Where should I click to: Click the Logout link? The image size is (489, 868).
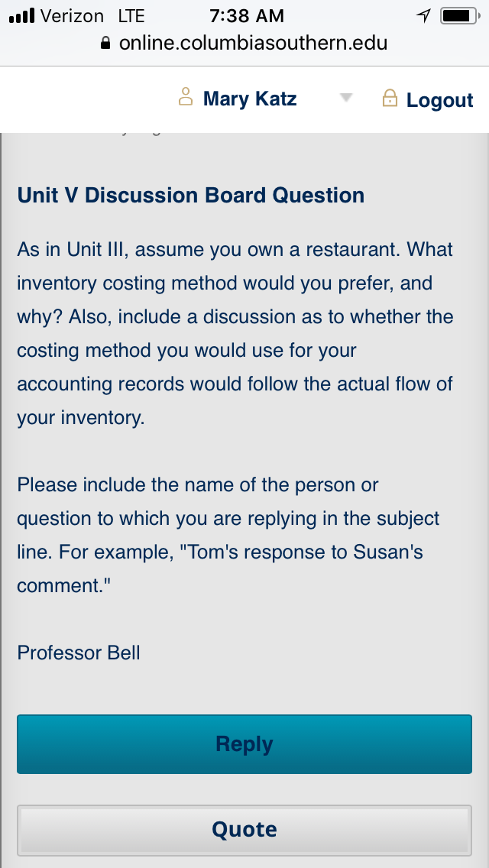pyautogui.click(x=439, y=100)
